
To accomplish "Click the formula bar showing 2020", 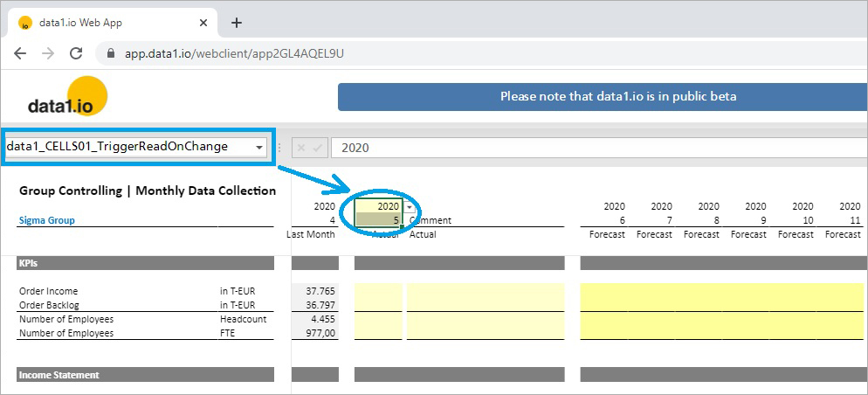I will pyautogui.click(x=599, y=148).
